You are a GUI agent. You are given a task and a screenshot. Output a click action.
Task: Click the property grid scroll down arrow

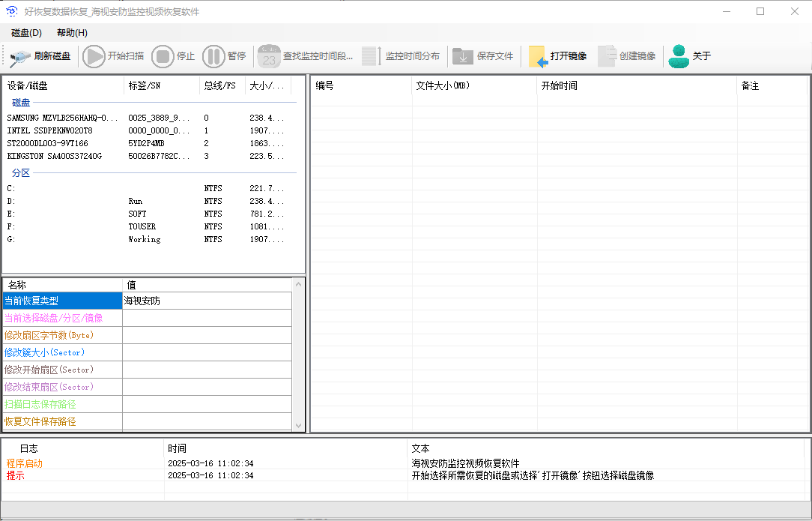298,426
